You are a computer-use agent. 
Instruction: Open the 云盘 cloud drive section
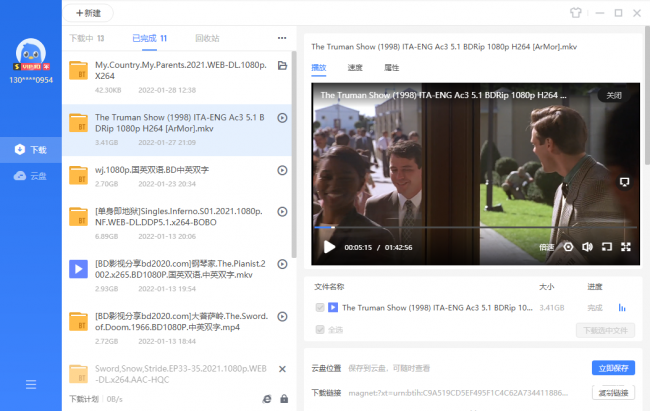[31, 176]
